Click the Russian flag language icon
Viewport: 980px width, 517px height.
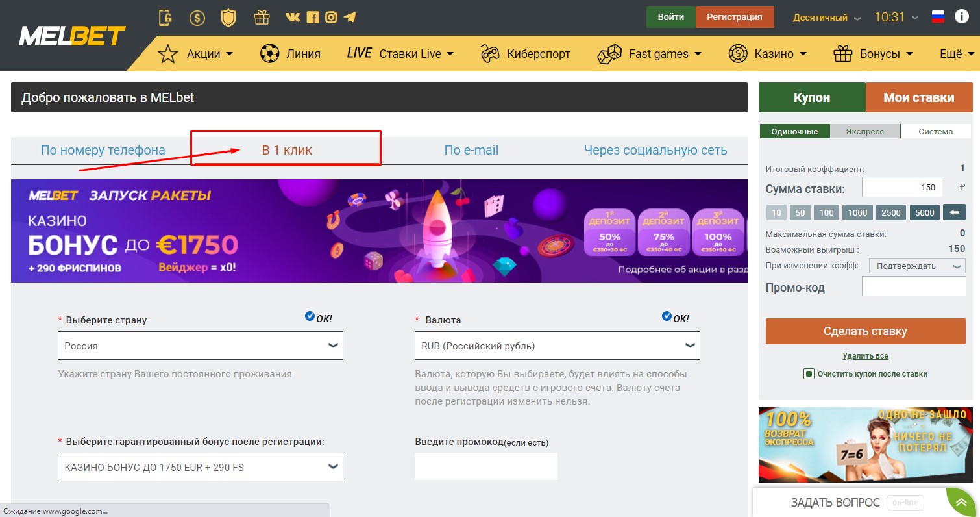pos(938,18)
